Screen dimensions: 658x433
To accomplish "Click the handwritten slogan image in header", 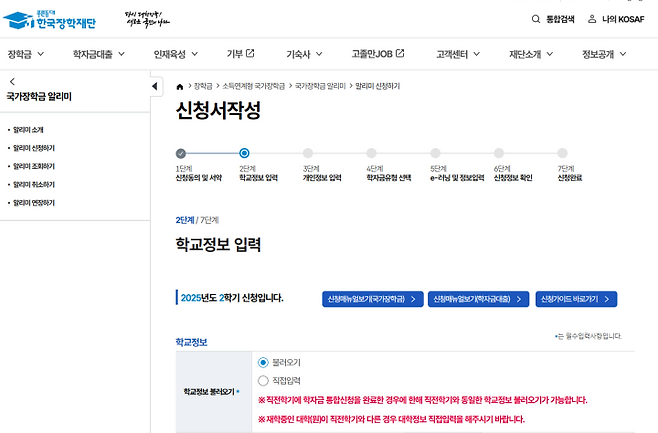I will (147, 20).
